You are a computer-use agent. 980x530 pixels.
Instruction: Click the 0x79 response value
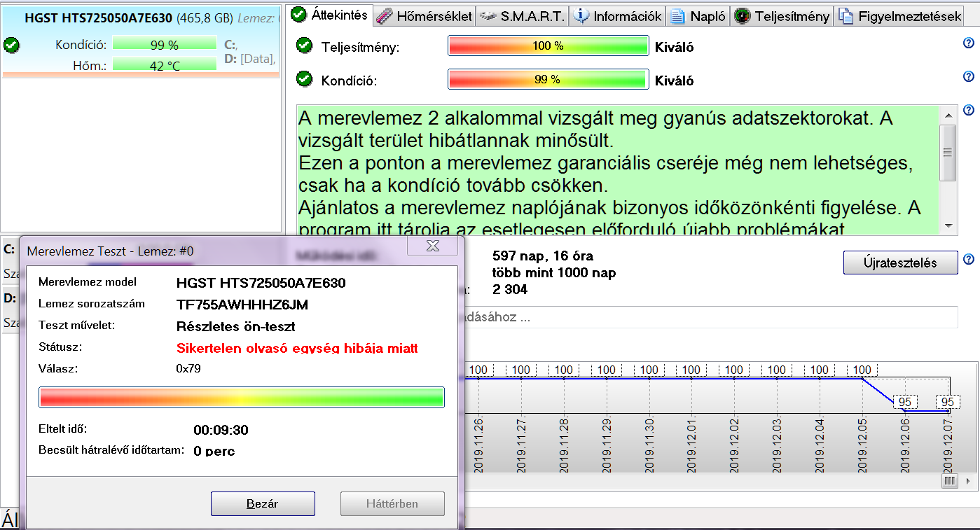[188, 368]
